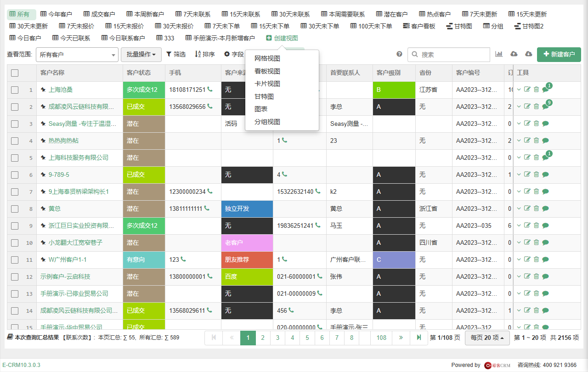
Task: Expand the 批量操作 dropdown button
Action: click(141, 55)
